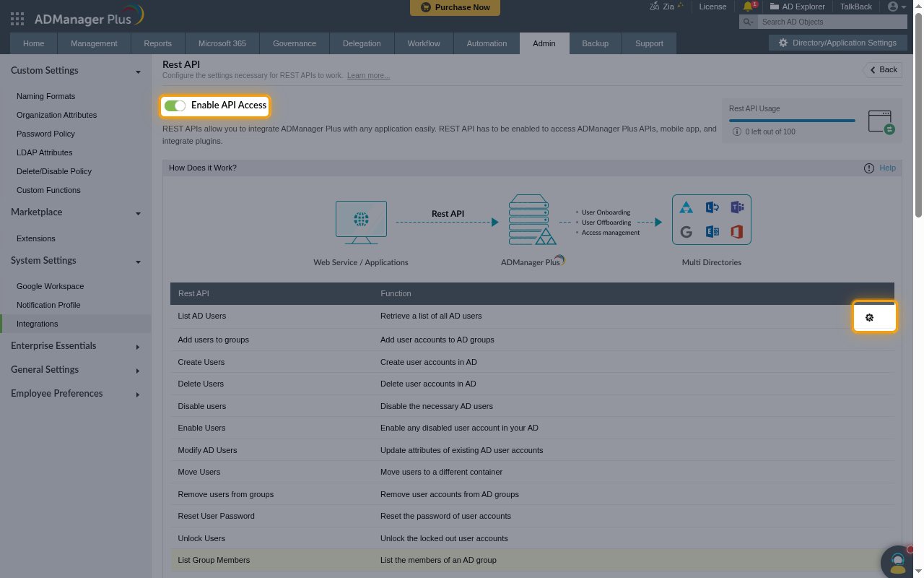924x578 pixels.
Task: Click the shopping cart icon on Purchase Now
Action: point(426,7)
